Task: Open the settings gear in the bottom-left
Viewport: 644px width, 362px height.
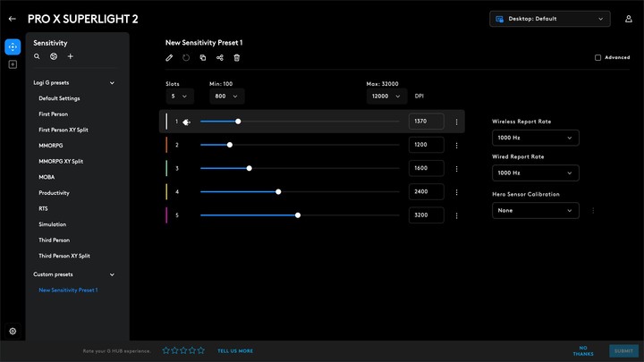Action: [13, 331]
